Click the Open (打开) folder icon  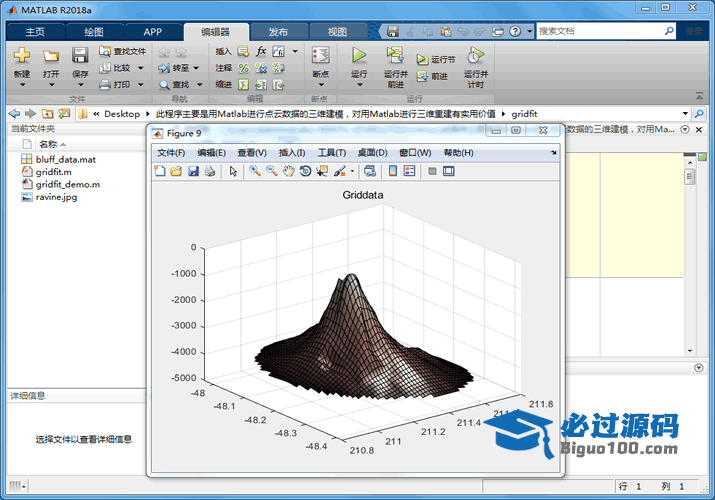click(x=51, y=56)
